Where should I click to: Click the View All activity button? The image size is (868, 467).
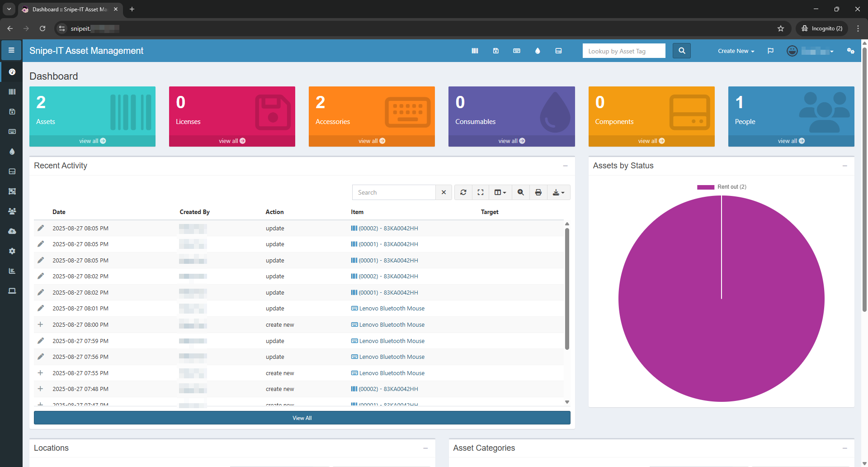(x=302, y=418)
